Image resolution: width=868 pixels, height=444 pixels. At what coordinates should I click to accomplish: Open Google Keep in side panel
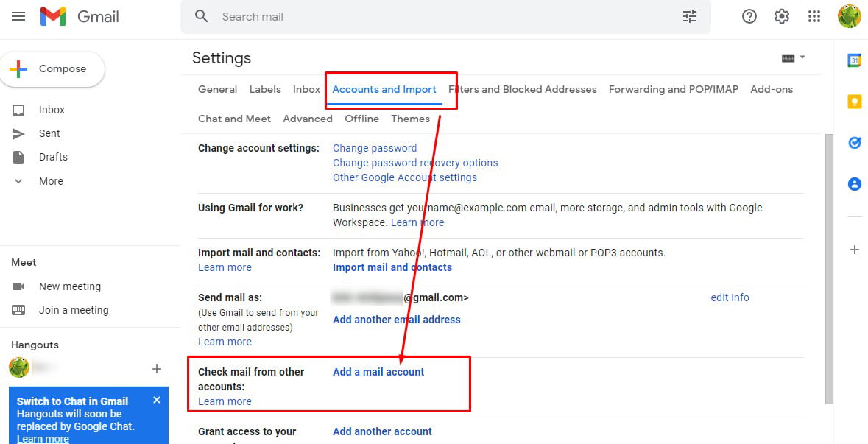(x=854, y=102)
